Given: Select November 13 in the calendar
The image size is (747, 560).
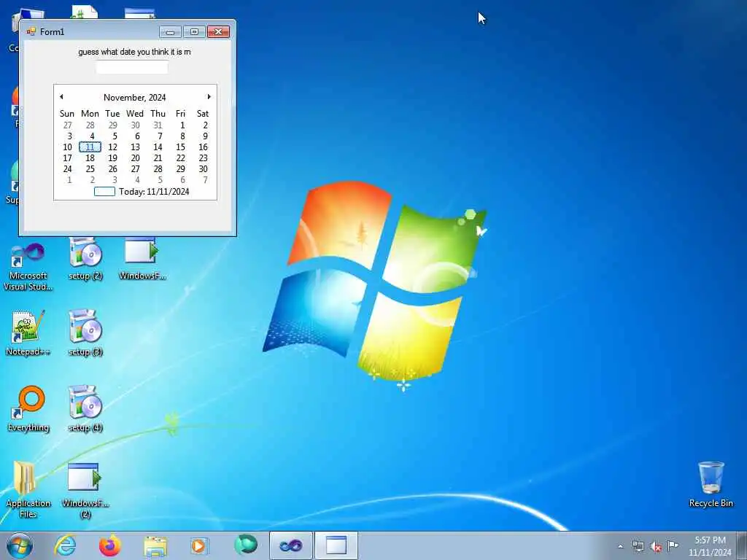Looking at the screenshot, I should (135, 147).
